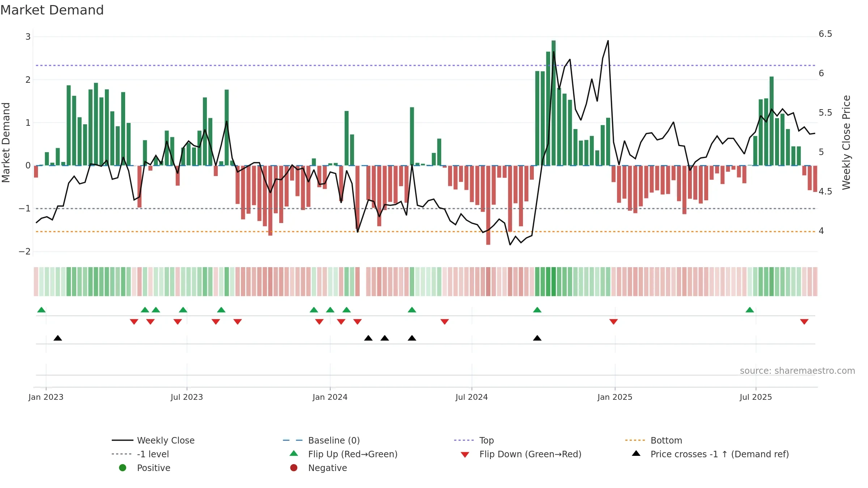This screenshot has height=488, width=868.
Task: Open the source: sharemaestro.com credit
Action: click(x=797, y=371)
